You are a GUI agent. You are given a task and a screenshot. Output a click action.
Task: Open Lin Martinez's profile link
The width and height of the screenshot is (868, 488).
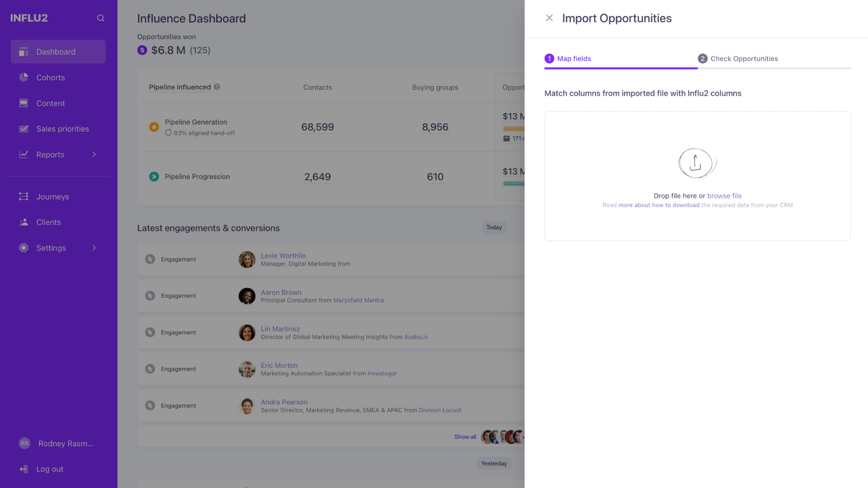coord(280,329)
